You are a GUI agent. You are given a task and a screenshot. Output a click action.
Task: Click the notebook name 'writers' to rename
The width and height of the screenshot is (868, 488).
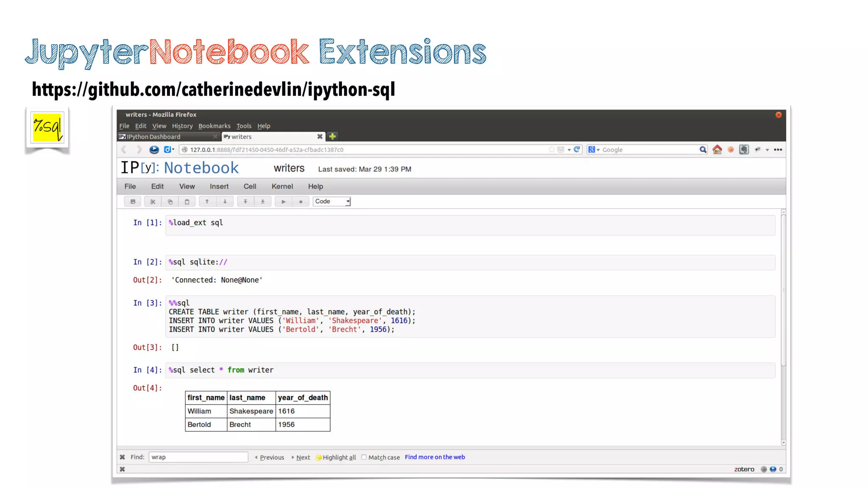[289, 168]
